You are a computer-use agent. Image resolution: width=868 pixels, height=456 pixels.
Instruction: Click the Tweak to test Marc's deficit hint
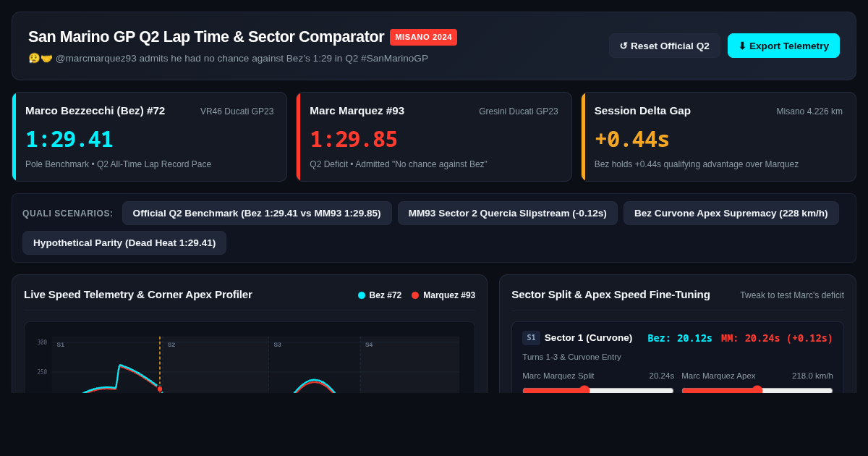click(792, 295)
